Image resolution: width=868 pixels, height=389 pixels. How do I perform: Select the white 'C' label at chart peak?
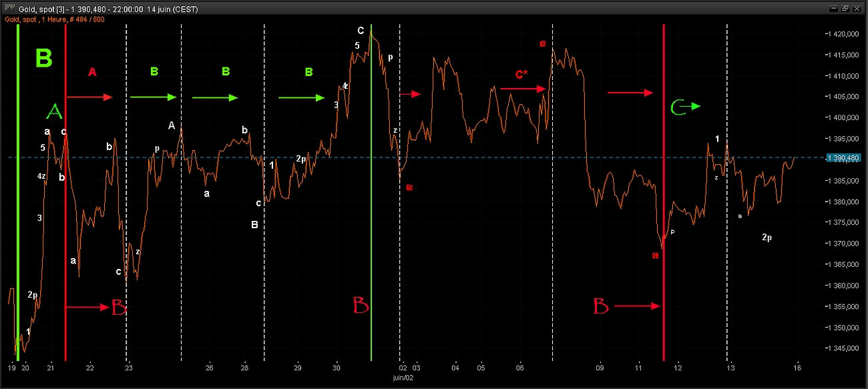pyautogui.click(x=361, y=31)
